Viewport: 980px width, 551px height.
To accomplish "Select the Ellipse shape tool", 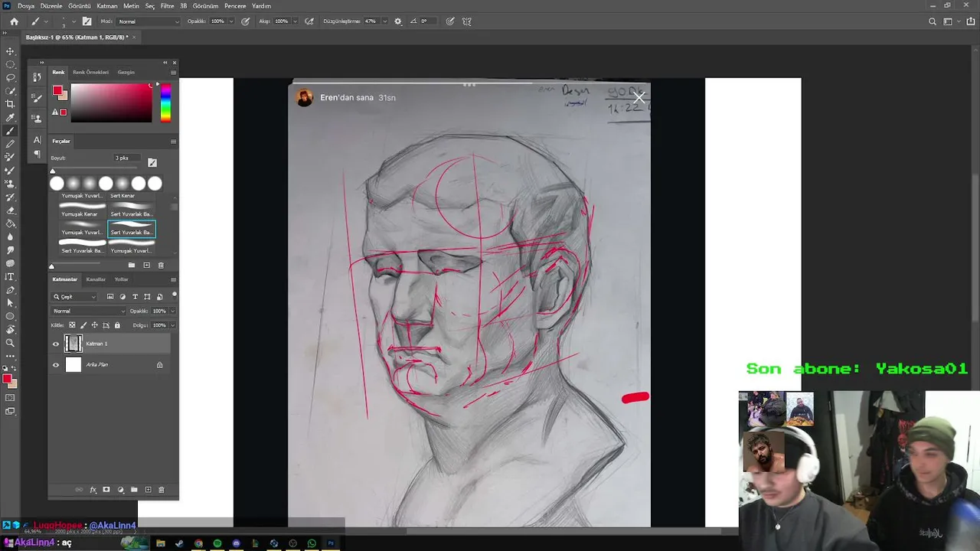I will tap(10, 316).
